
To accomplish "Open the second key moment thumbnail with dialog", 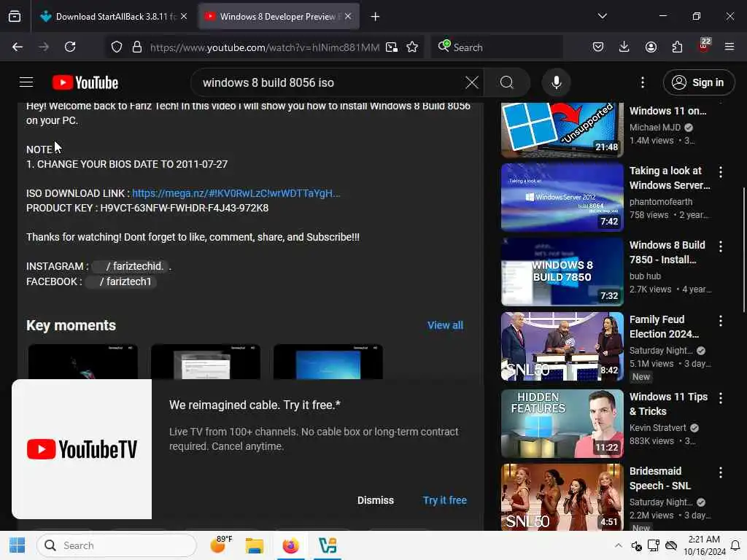I will (205, 362).
